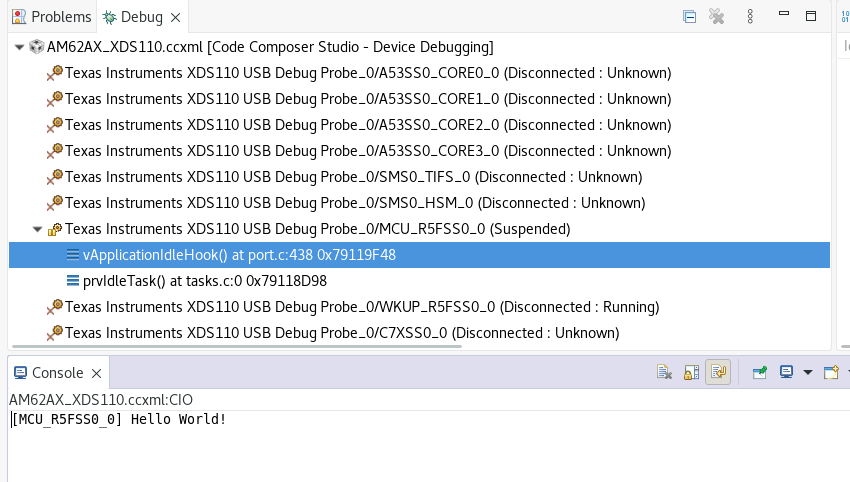Click the binary 1001 icon at right edge

(845, 16)
